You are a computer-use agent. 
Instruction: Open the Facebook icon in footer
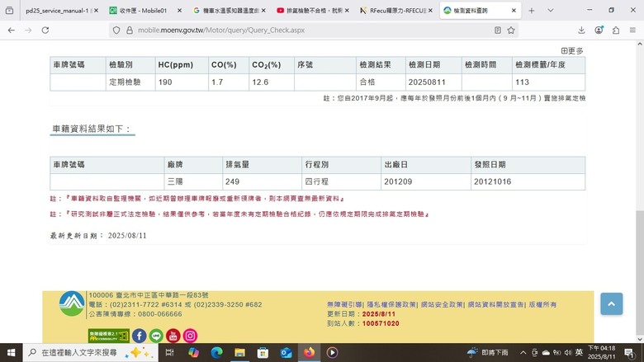140,336
